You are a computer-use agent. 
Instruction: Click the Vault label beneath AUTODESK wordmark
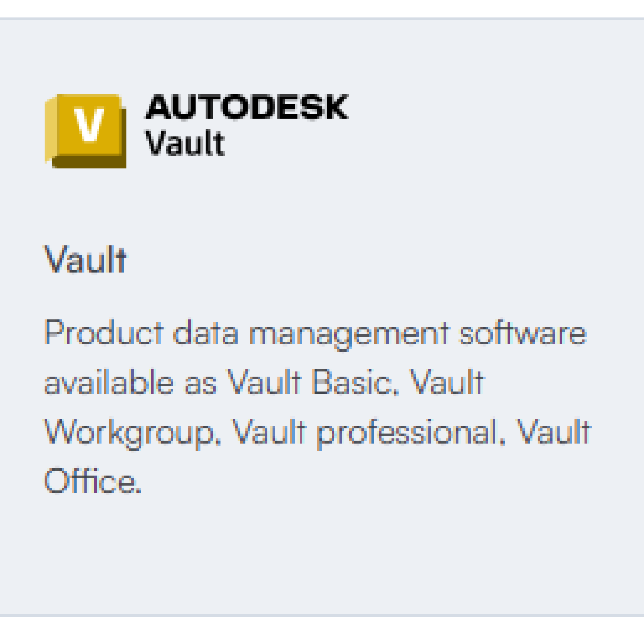pos(185,143)
